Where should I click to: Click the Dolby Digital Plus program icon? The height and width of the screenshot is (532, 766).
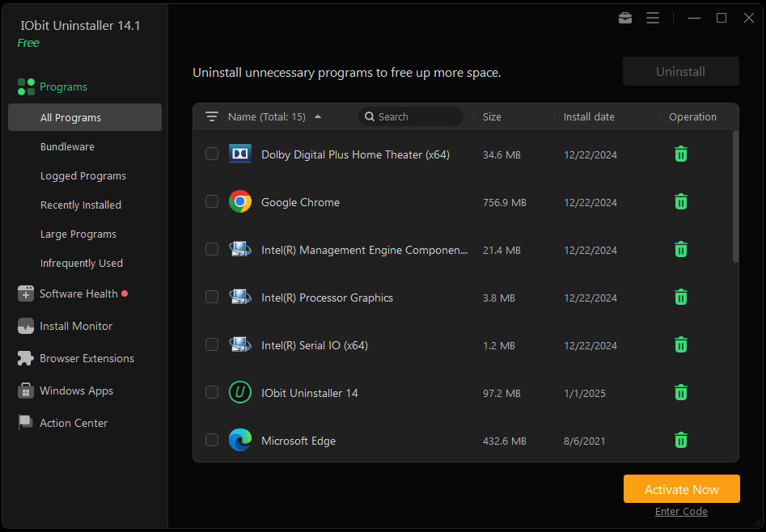pos(240,154)
